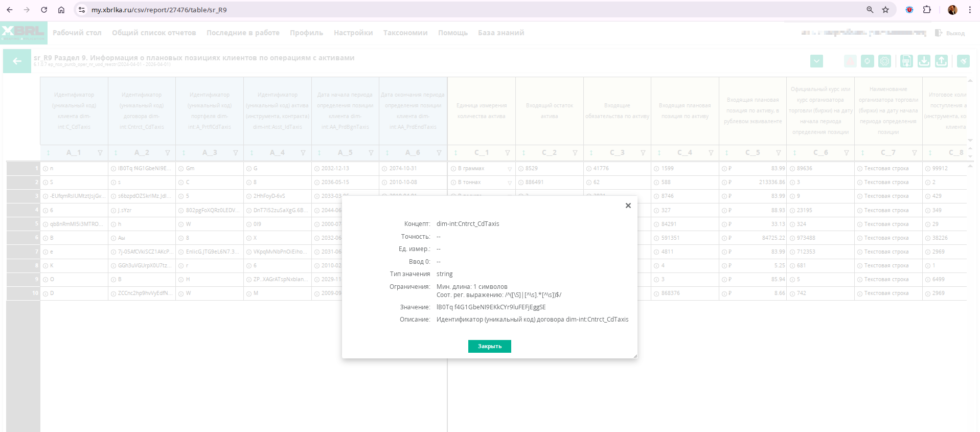The image size is (980, 432).
Task: Open table settings via the gear icon
Action: click(884, 61)
